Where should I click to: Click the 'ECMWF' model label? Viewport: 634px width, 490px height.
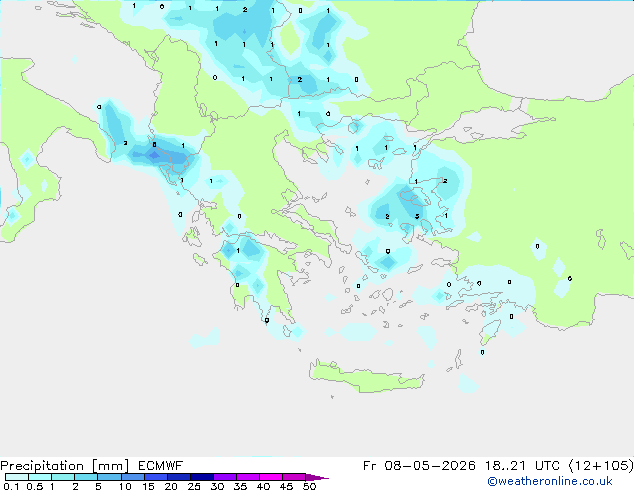tap(161, 466)
